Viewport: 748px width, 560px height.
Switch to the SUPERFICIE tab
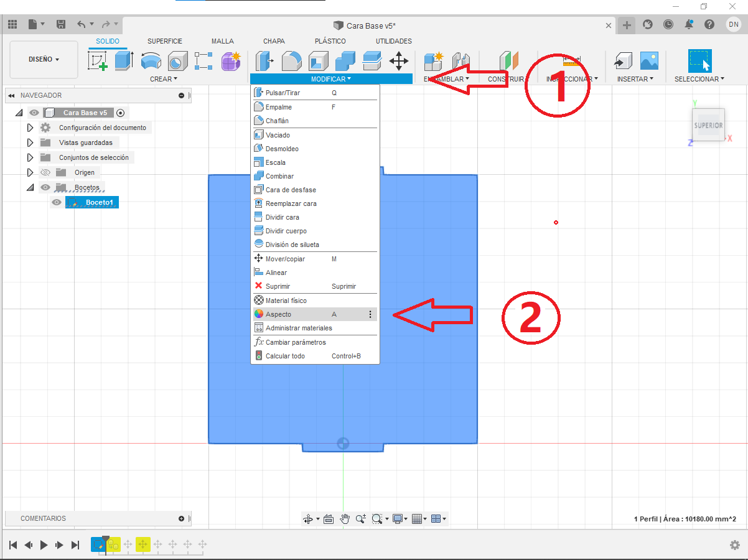[x=165, y=41]
